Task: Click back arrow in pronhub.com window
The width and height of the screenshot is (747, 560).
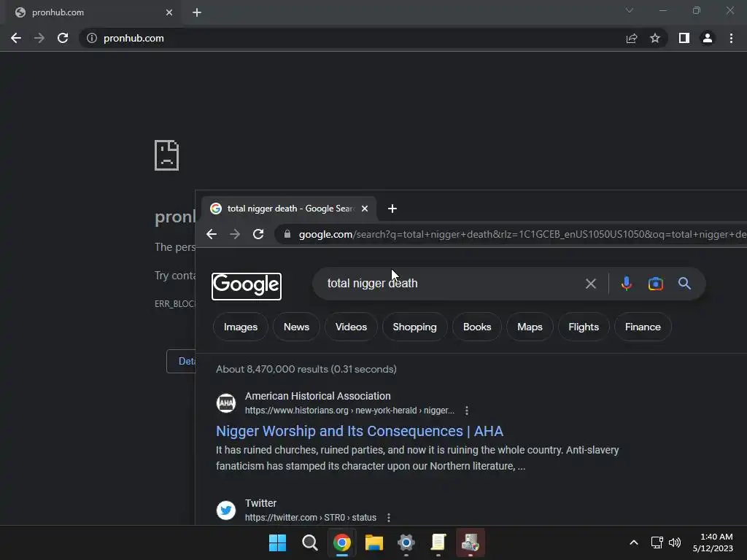Action: coord(16,38)
